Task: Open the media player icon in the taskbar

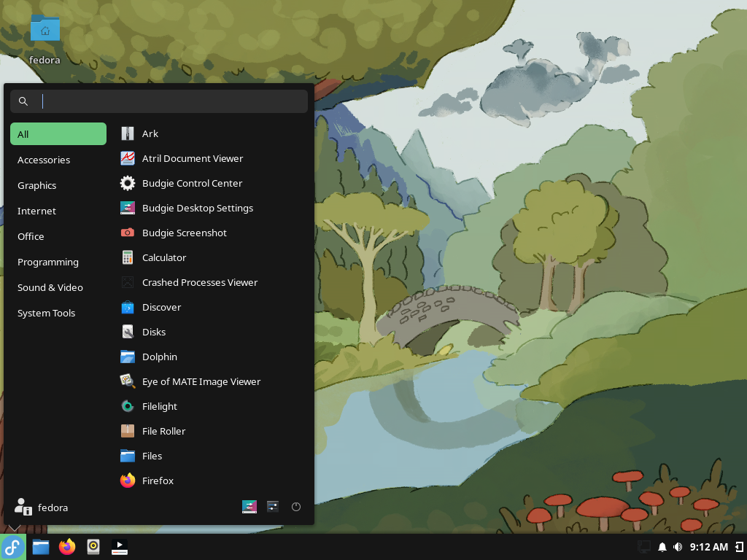Action: (x=119, y=547)
